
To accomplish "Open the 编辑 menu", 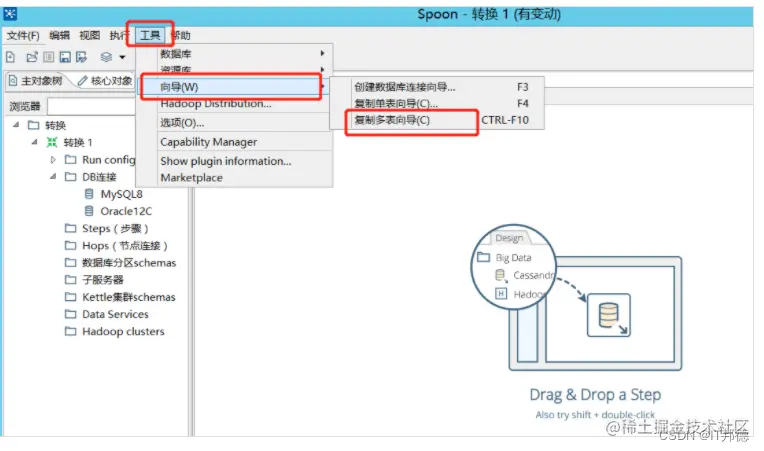I will click(x=59, y=36).
